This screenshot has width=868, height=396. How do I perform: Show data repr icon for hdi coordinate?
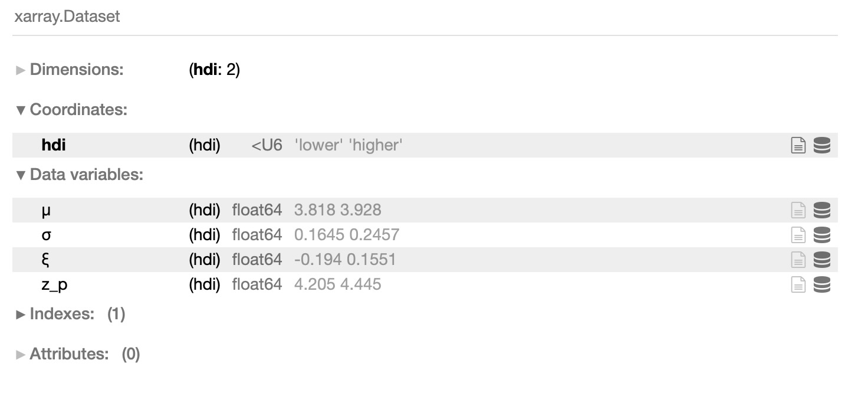821,145
